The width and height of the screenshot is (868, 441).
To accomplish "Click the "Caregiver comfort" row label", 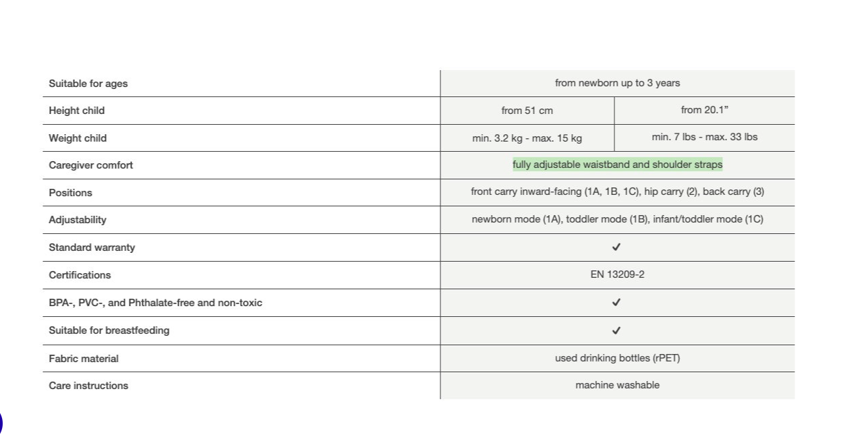I will (90, 165).
